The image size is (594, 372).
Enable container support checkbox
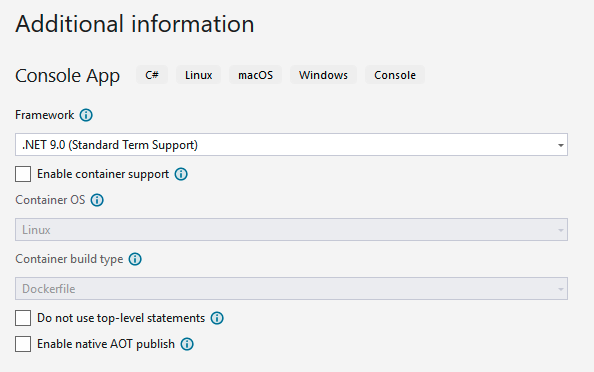click(23, 174)
